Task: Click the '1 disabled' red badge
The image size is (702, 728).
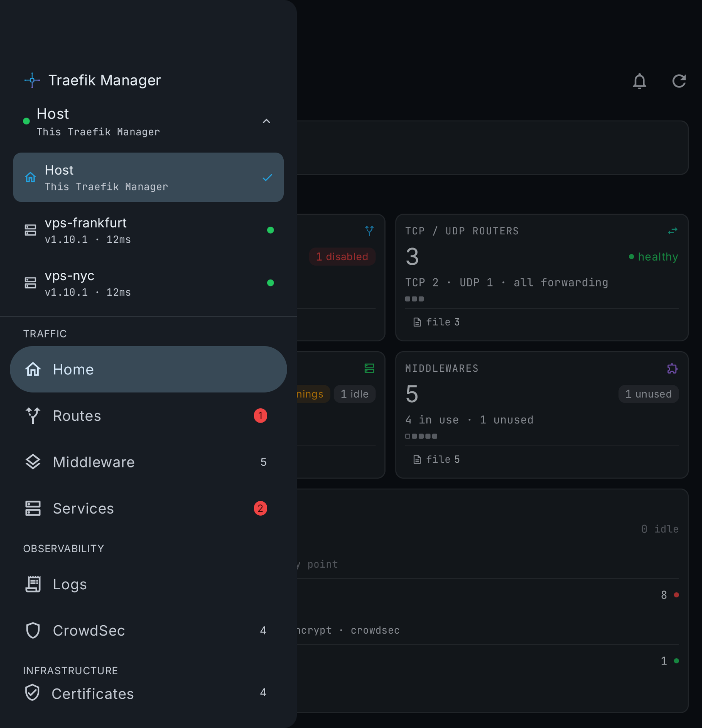Action: click(x=342, y=257)
